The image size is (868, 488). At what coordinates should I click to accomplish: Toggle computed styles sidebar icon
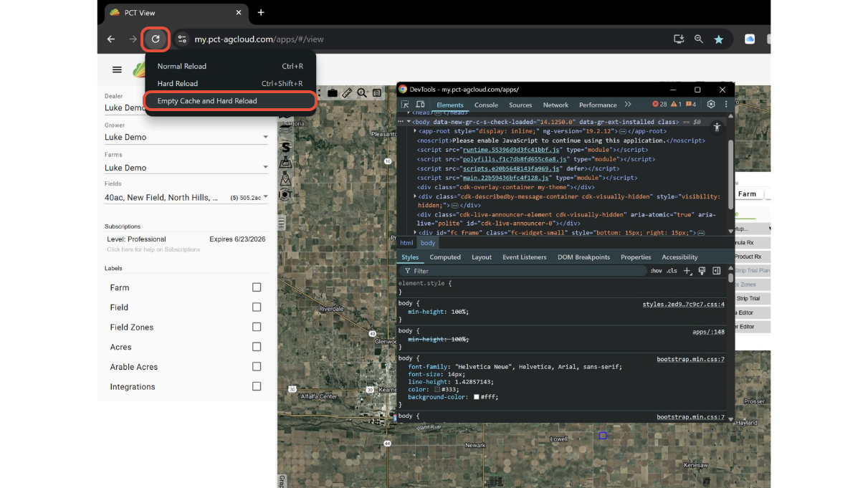click(717, 271)
